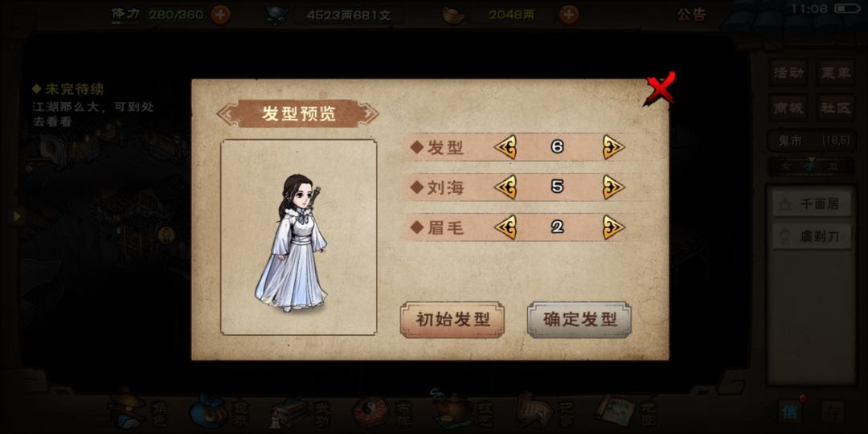Image resolution: width=868 pixels, height=434 pixels.
Task: Reset with the 初始发型 button
Action: point(452,319)
